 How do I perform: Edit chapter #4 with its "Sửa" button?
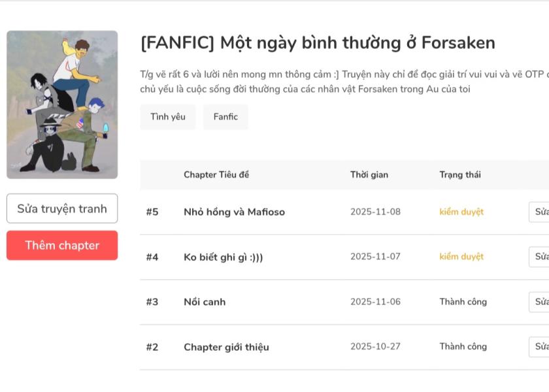541,257
